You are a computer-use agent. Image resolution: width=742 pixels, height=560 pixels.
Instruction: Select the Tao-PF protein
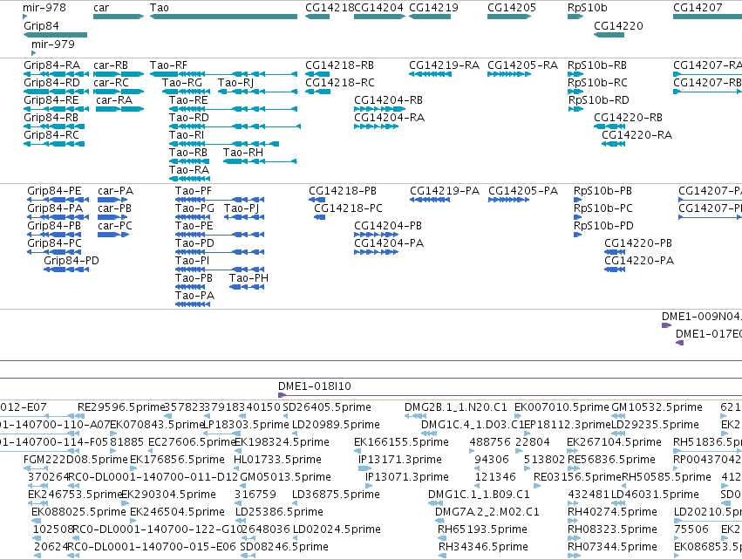220,200
